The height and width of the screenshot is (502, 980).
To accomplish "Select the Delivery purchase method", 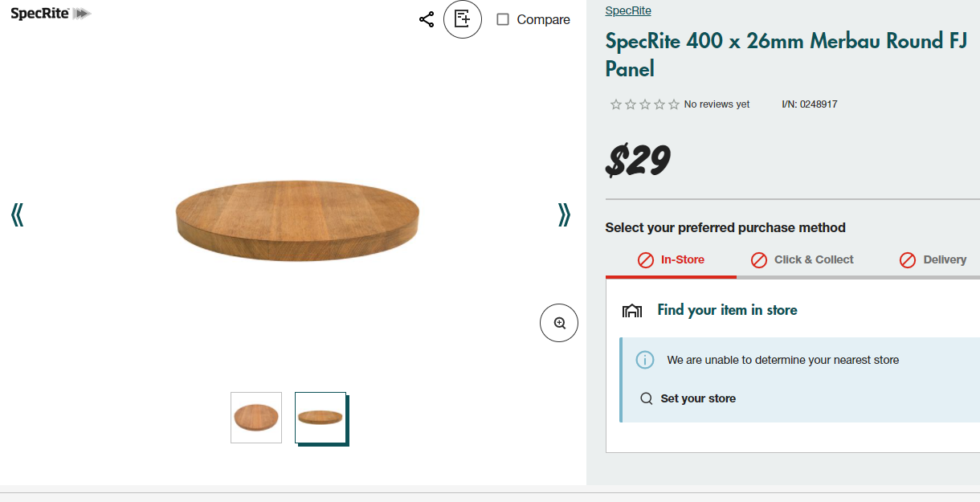I will 942,259.
